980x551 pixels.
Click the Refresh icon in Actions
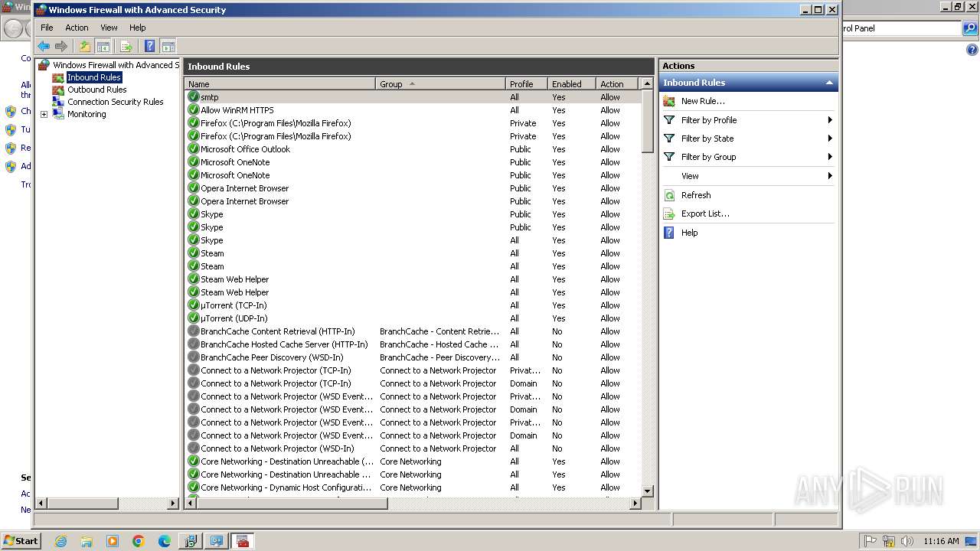coord(669,195)
